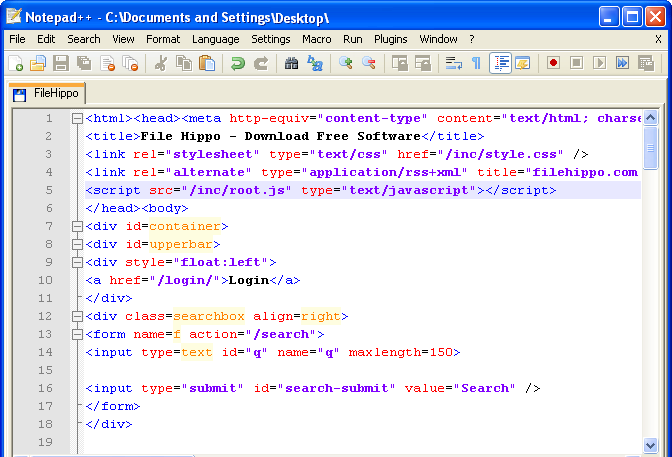The height and width of the screenshot is (457, 672).
Task: Click "search-submit" id value on line 16
Action: click(x=337, y=388)
